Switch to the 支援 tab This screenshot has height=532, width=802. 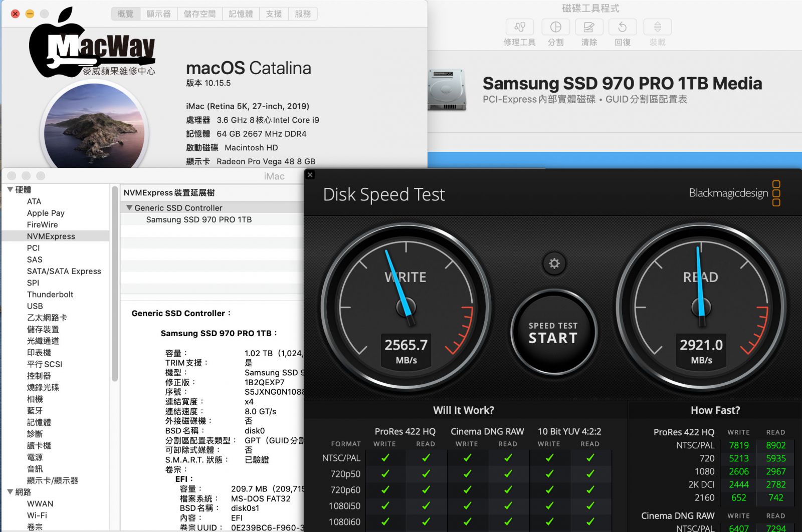[274, 14]
